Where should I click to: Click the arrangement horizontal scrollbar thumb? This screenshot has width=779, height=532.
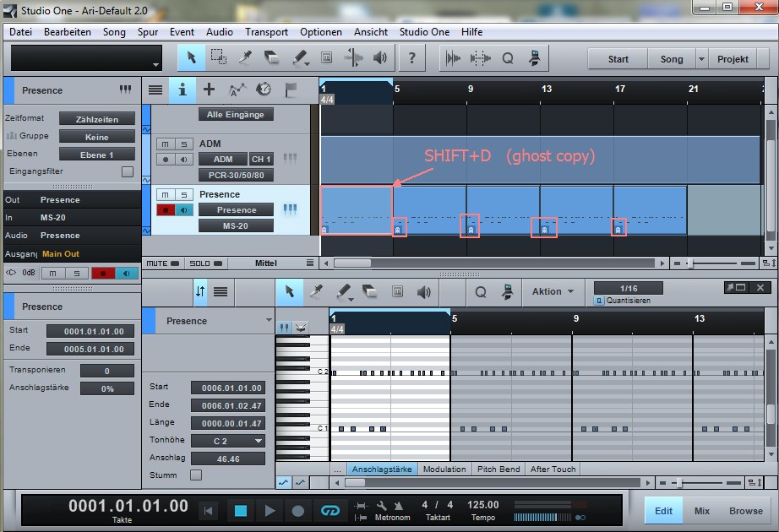click(x=352, y=263)
